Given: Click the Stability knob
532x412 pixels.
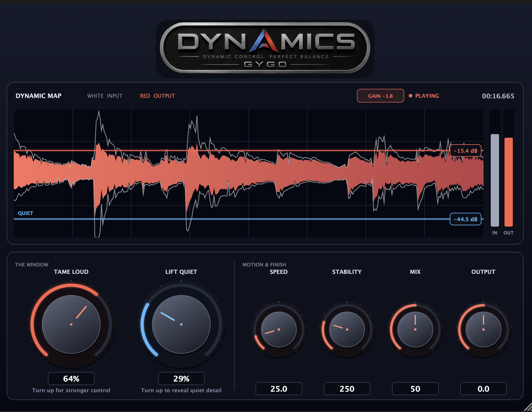Looking at the screenshot, I should click(347, 329).
